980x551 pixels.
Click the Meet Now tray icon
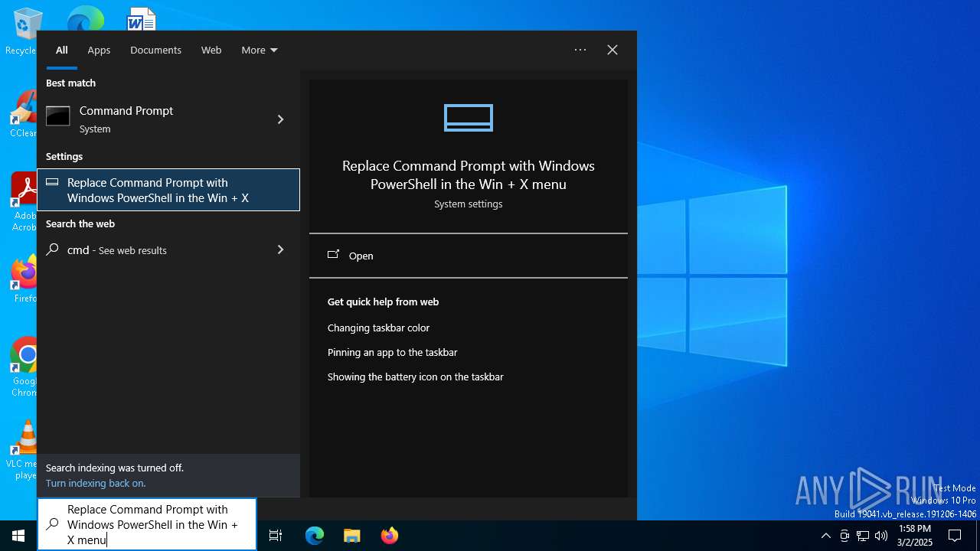[x=844, y=536]
